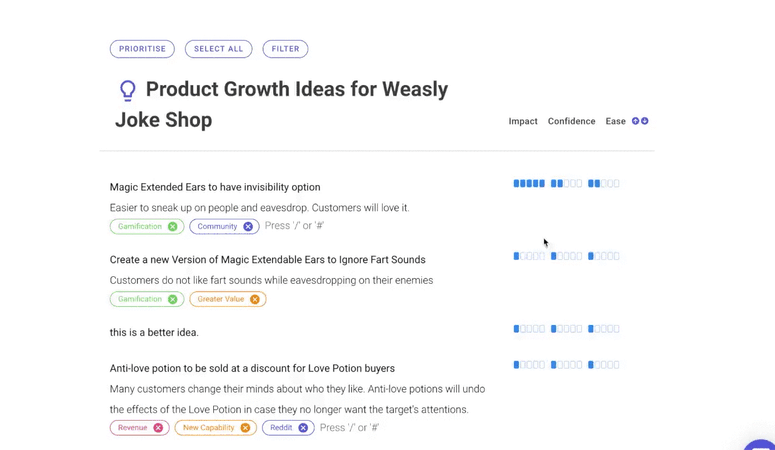Set Confidence rating of invisibility idea
Image resolution: width=775 pixels, height=450 pixels.
point(566,183)
